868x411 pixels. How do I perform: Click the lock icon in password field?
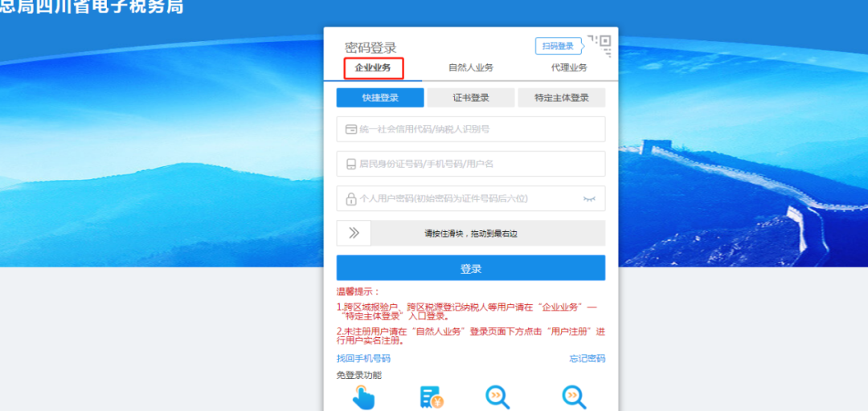coord(351,199)
